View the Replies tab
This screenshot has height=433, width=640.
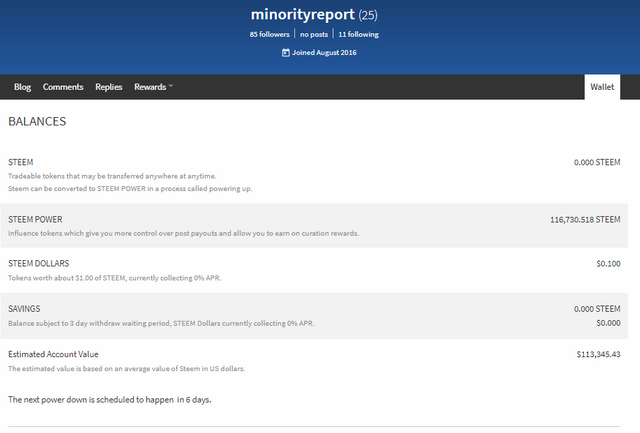click(x=109, y=87)
